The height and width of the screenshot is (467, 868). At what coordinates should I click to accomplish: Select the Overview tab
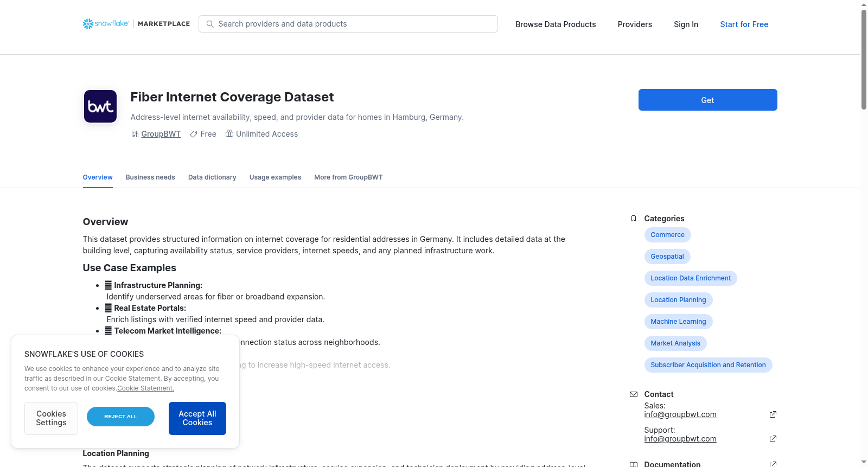click(98, 177)
